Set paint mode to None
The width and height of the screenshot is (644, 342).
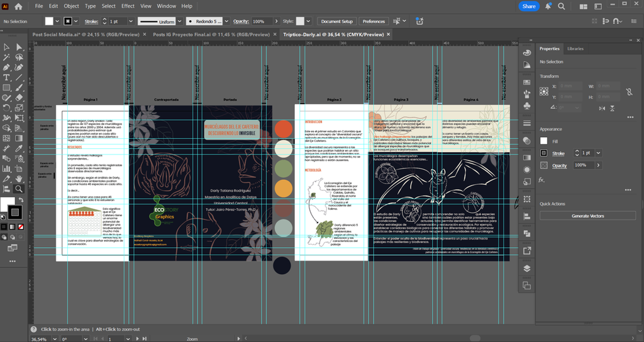21,226
